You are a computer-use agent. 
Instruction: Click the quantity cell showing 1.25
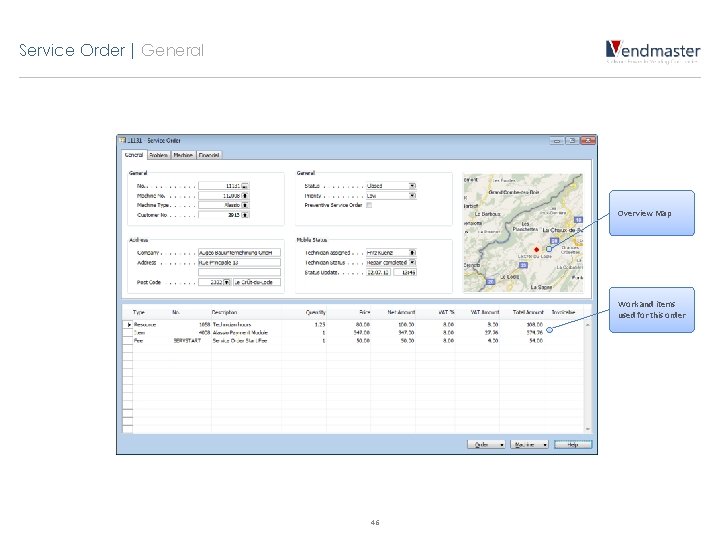click(304, 325)
